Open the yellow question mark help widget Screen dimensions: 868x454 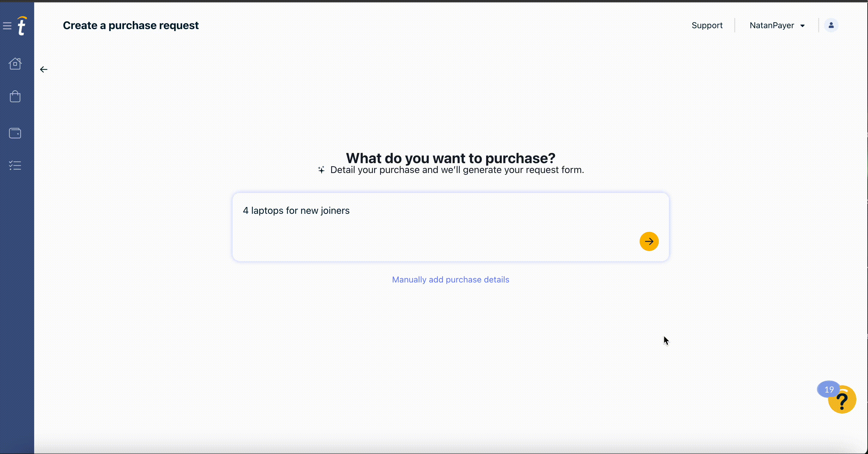click(x=842, y=400)
